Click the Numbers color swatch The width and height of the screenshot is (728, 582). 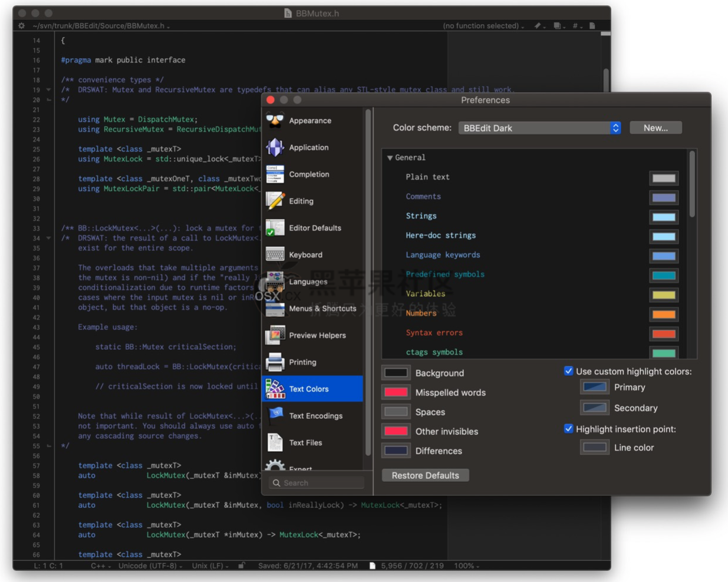(x=664, y=314)
